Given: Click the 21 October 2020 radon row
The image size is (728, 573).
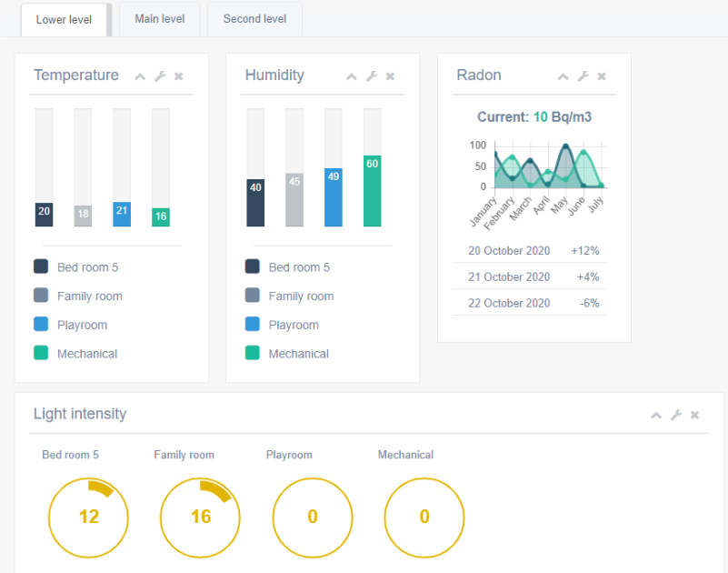Looking at the screenshot, I should [530, 277].
